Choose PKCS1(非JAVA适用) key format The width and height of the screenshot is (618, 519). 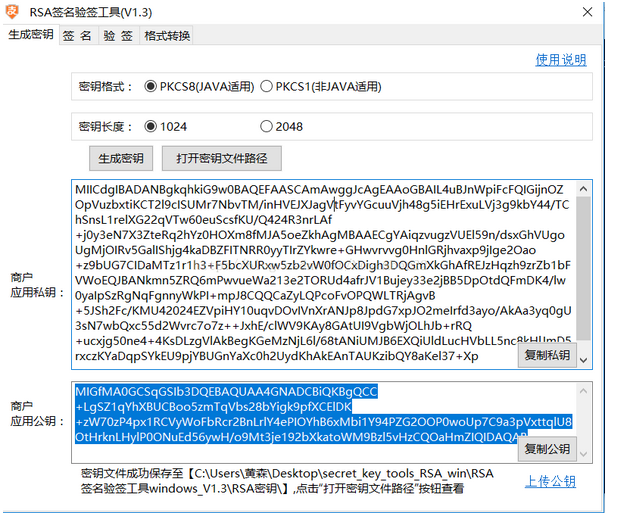pos(267,87)
